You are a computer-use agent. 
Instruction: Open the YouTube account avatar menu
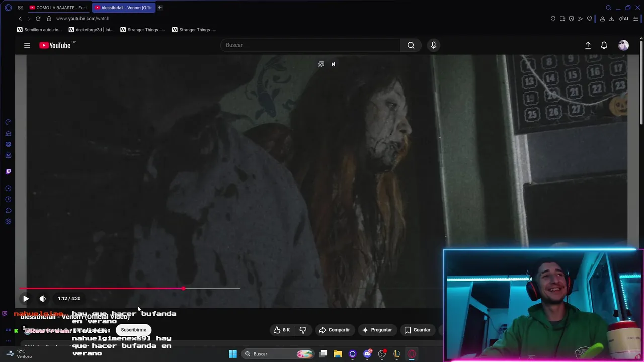coord(623,45)
